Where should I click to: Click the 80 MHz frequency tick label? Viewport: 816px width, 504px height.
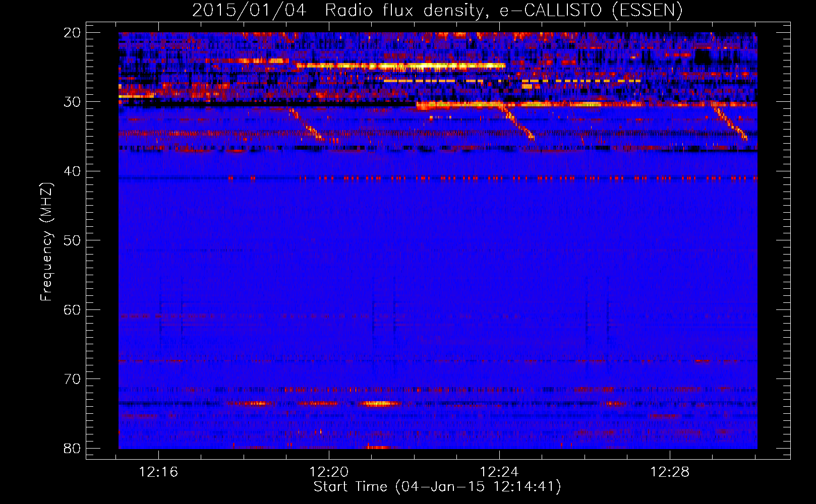[x=72, y=449]
